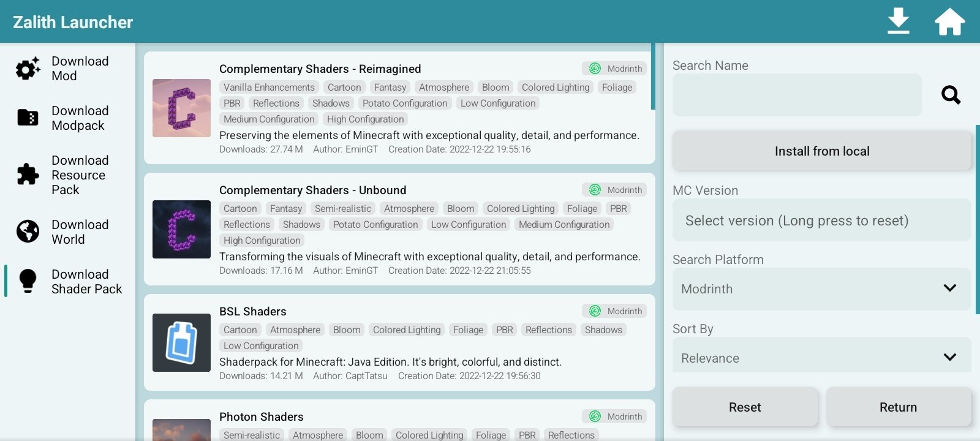Click the Resource Pack puzzle icon
The image size is (980, 441).
point(28,175)
